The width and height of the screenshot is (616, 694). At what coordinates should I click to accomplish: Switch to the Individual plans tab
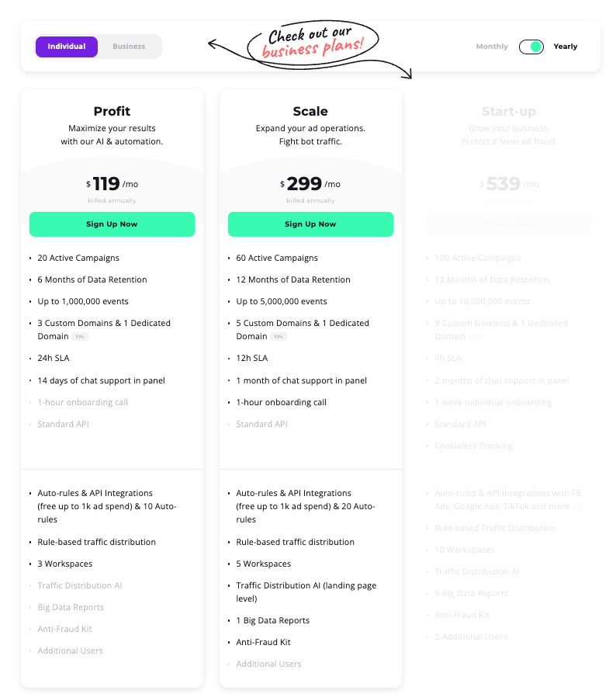[x=67, y=47]
